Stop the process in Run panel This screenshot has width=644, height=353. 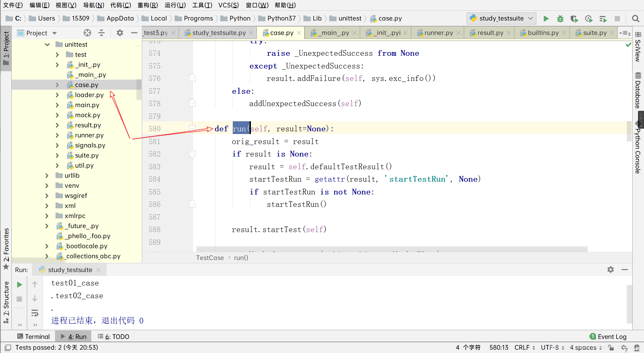coord(19,299)
